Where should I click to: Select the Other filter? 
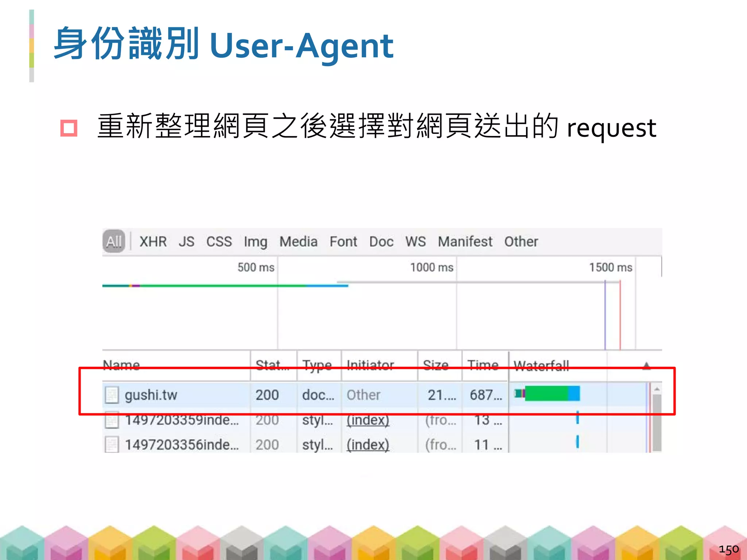pyautogui.click(x=521, y=241)
